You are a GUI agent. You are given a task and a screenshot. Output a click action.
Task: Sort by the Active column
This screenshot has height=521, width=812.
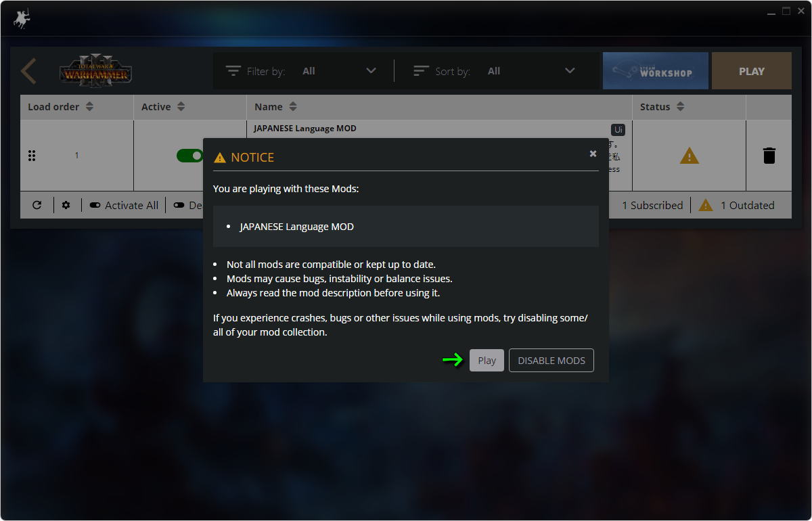coord(163,107)
